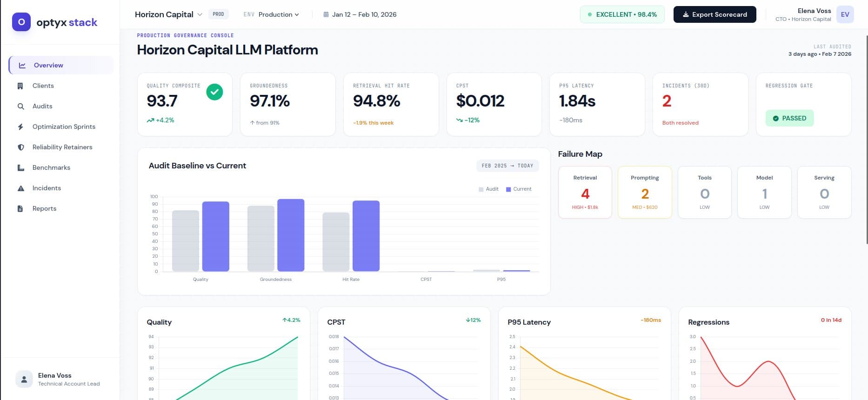Click the Export Scorecard button

[x=714, y=14]
